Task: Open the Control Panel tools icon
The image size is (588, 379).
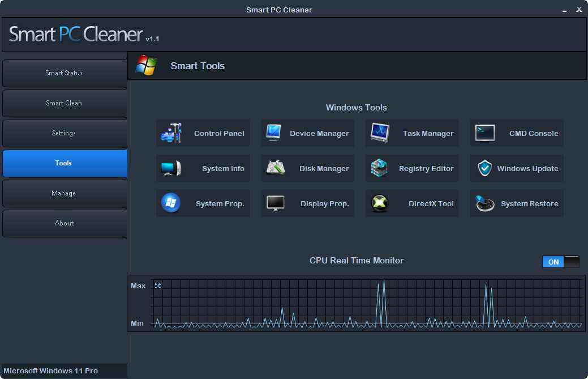Action: [x=171, y=133]
